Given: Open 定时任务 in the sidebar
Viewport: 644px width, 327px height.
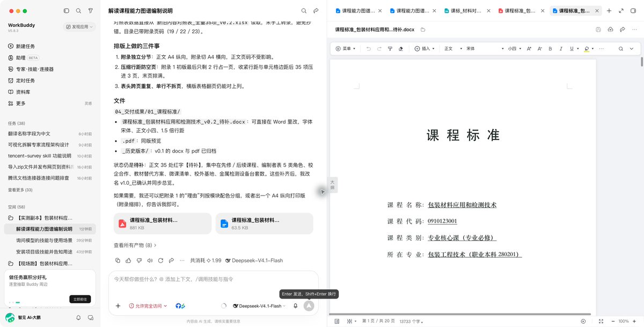Looking at the screenshot, I should 21,81.
